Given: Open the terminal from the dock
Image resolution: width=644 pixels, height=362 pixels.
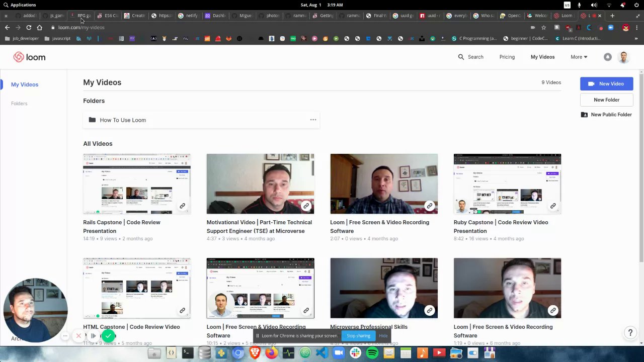Looking at the screenshot, I should pos(188,353).
